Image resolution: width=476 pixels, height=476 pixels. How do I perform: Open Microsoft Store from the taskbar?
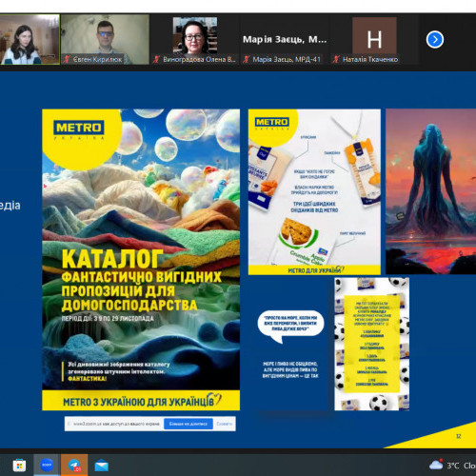pyautogui.click(x=19, y=466)
